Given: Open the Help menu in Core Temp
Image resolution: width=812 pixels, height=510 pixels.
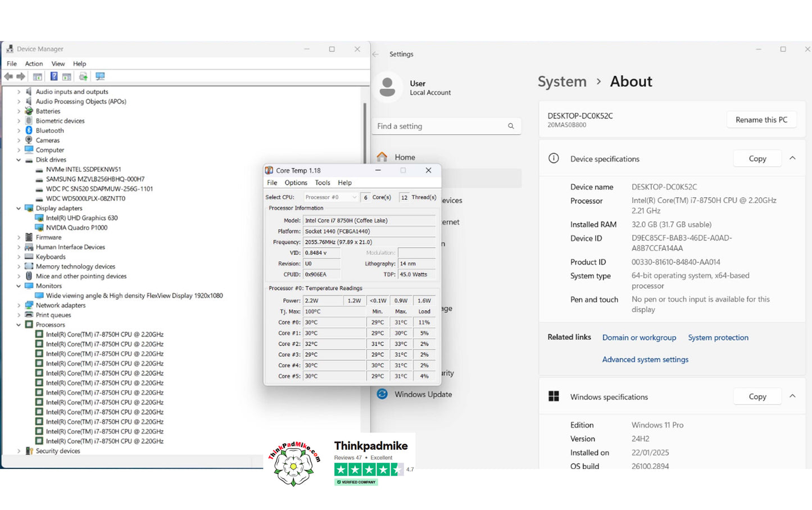Looking at the screenshot, I should tap(344, 183).
